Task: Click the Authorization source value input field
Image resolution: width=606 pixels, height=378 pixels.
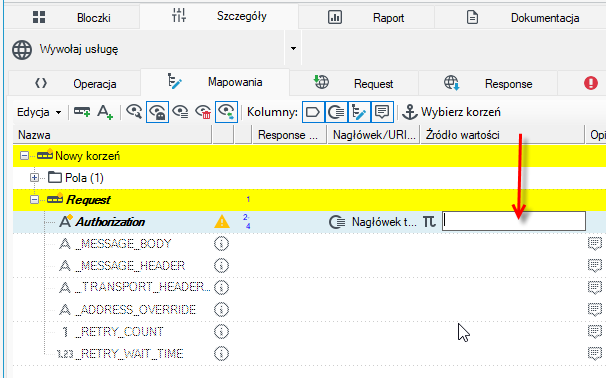Action: (x=514, y=221)
